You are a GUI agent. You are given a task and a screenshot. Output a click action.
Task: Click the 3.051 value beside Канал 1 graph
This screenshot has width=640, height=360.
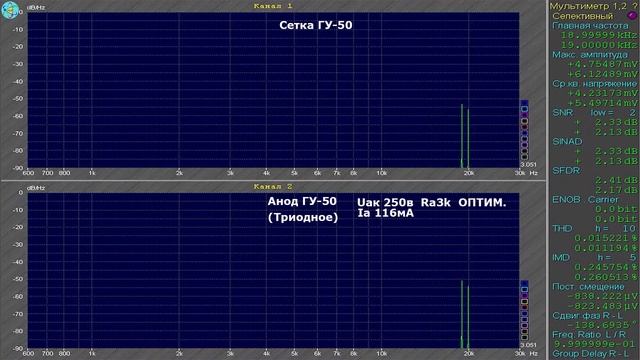(x=529, y=164)
